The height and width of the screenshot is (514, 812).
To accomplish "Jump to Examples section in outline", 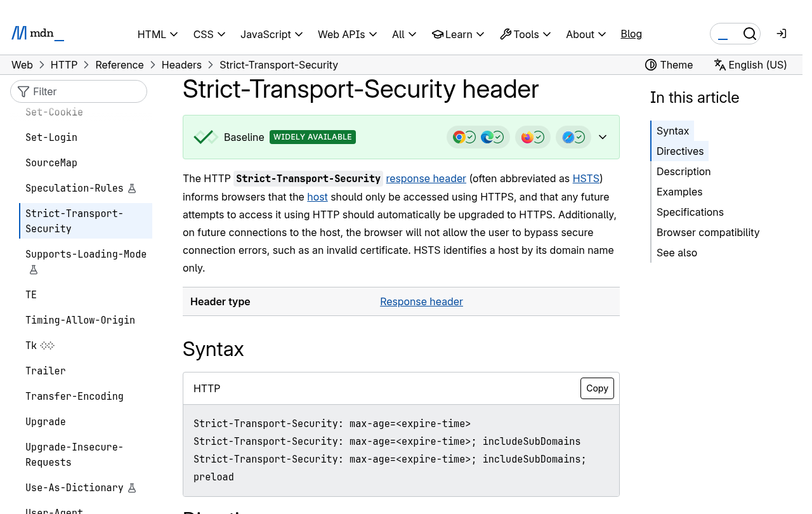I will pyautogui.click(x=679, y=192).
